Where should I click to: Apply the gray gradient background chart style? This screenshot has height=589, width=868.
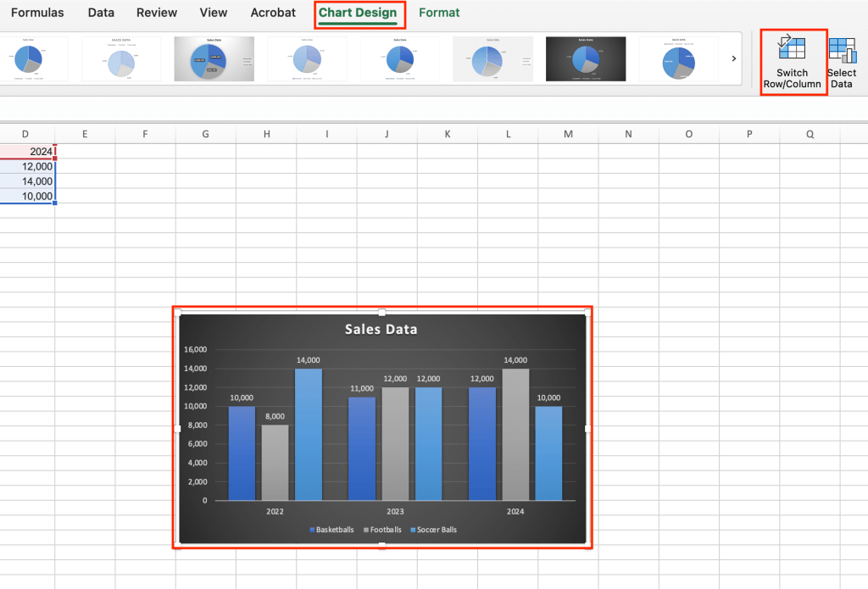[x=214, y=58]
